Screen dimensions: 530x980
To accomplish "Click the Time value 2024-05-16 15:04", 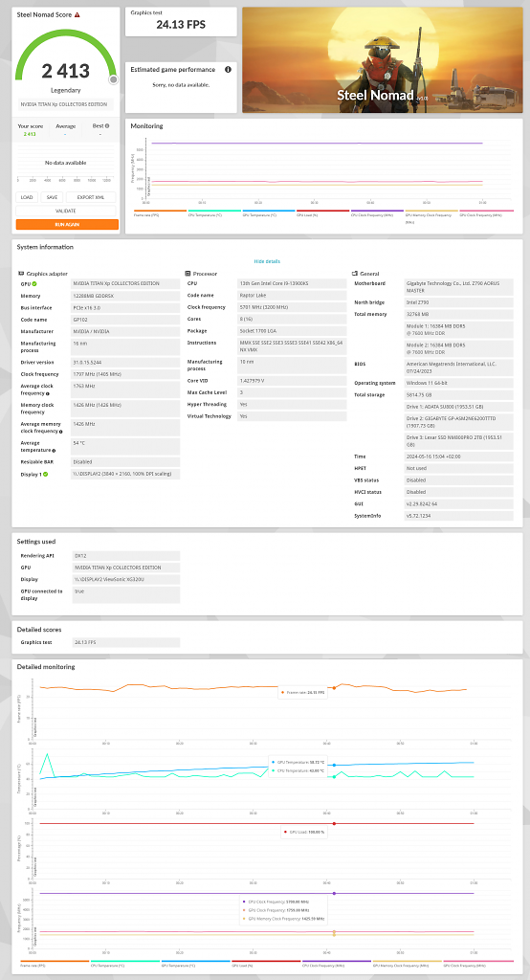I will point(459,457).
